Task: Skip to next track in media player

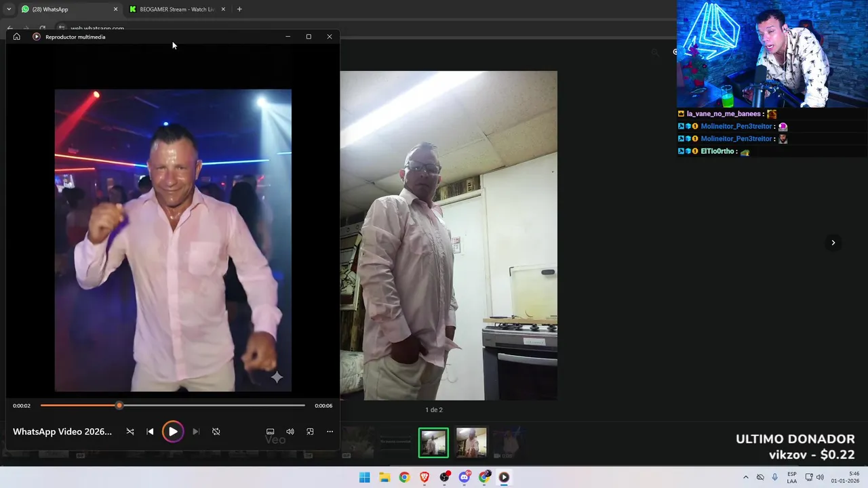Action: pos(196,432)
